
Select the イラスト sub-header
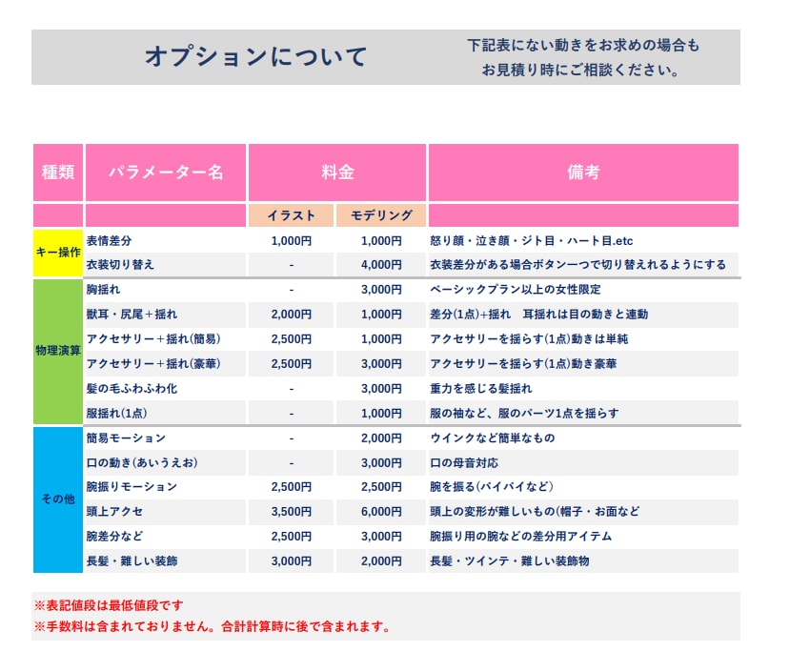tap(291, 215)
